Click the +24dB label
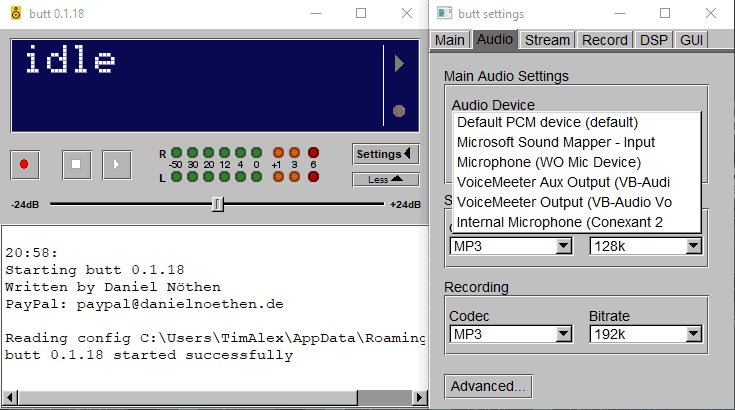Screen dimensions: 735x410 [405, 205]
